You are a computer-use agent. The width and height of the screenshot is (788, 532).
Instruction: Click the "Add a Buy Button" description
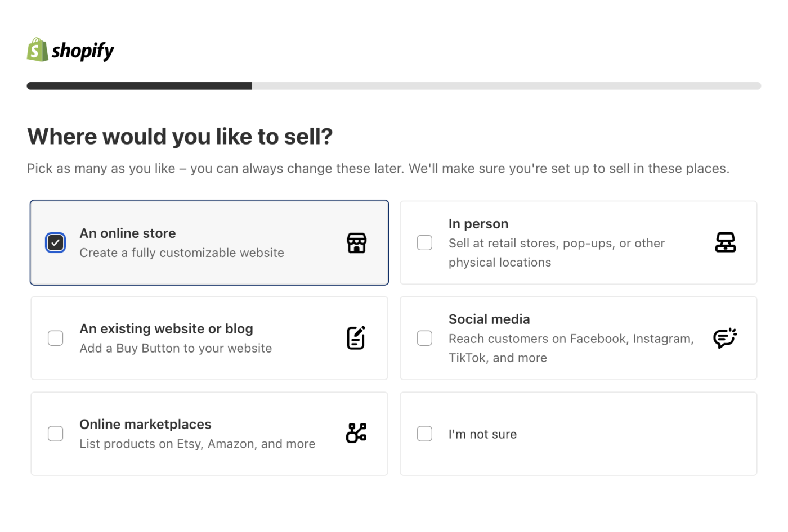(176, 349)
